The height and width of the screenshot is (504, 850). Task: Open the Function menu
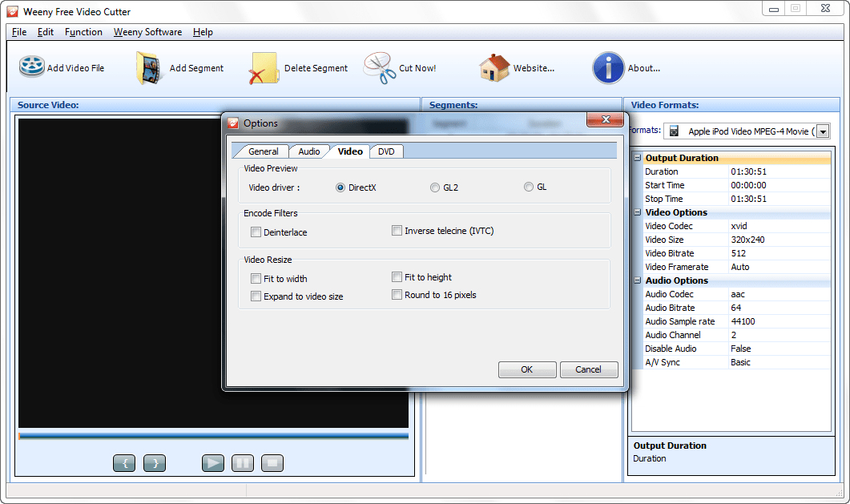(83, 32)
